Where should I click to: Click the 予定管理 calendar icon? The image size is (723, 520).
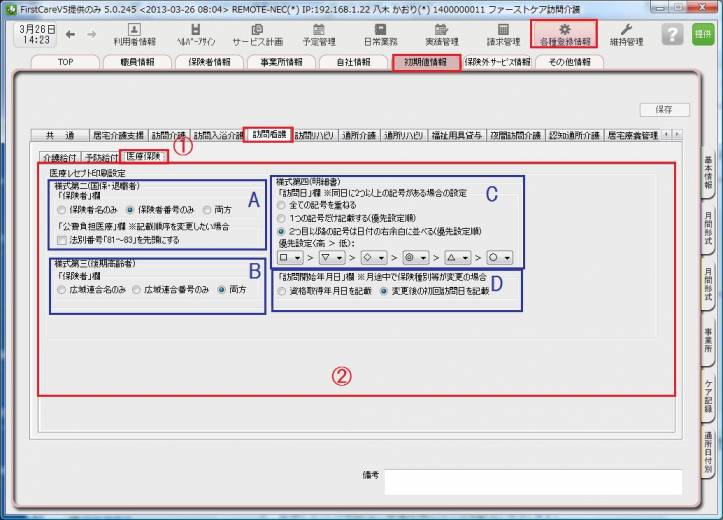[319, 35]
